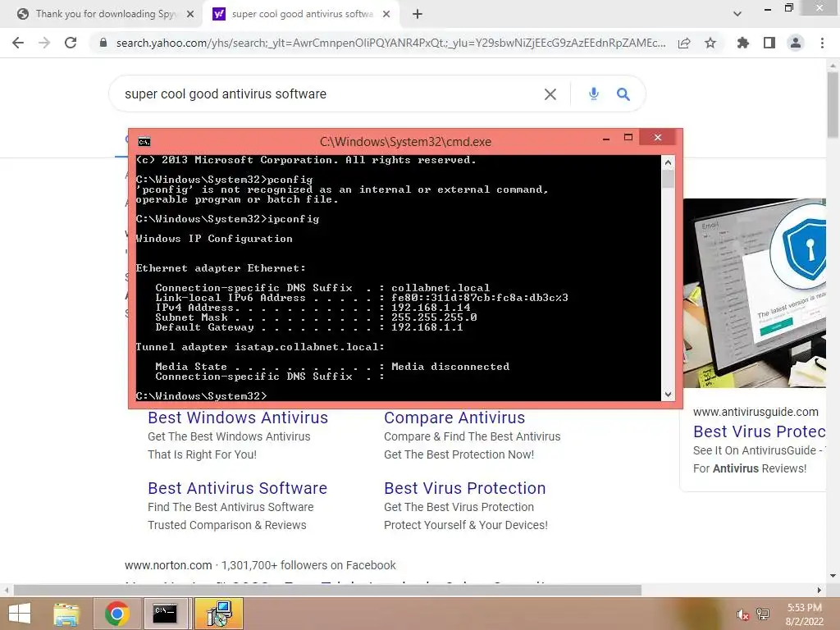Share this page via the address bar icon
Viewport: 840px width, 630px height.
(684, 43)
